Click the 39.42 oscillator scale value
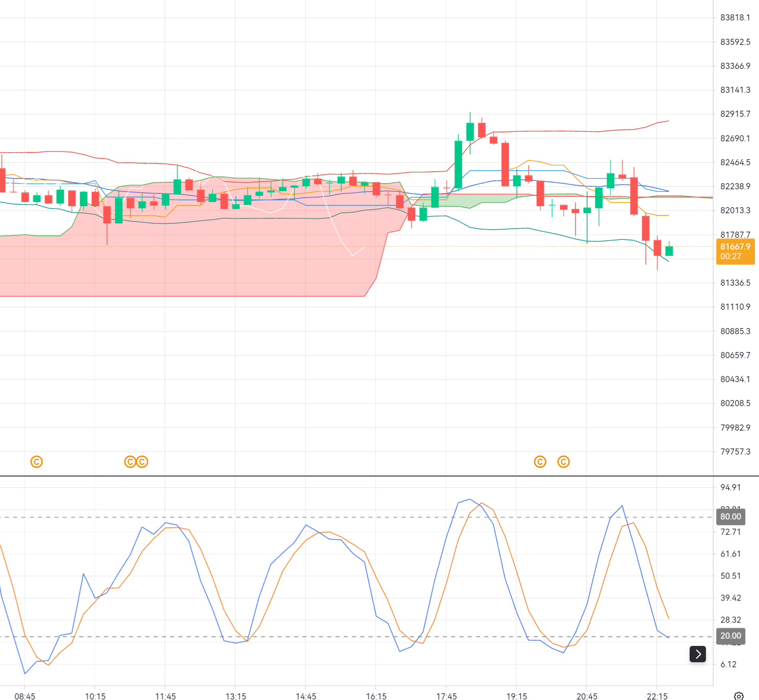The width and height of the screenshot is (759, 700). (x=730, y=597)
